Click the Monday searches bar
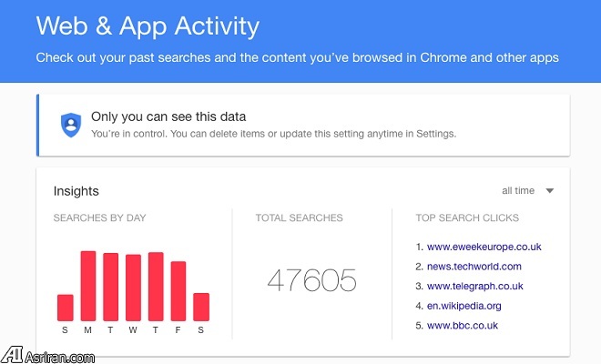Image resolution: width=601 pixels, height=364 pixels. [88, 286]
